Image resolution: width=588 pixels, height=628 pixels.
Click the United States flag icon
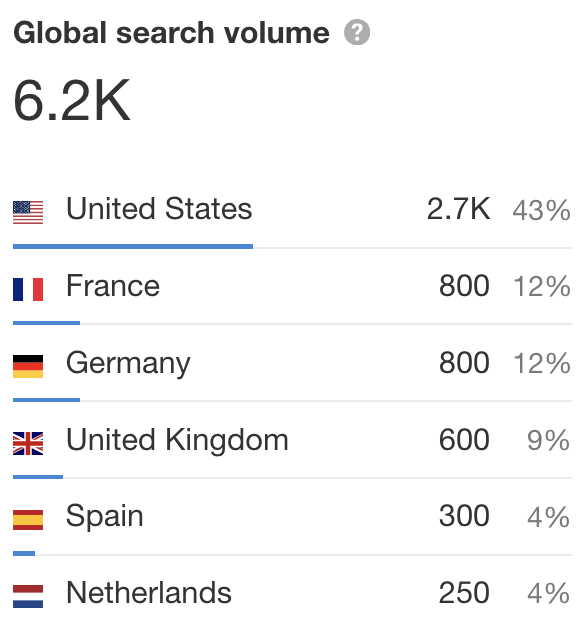click(28, 212)
